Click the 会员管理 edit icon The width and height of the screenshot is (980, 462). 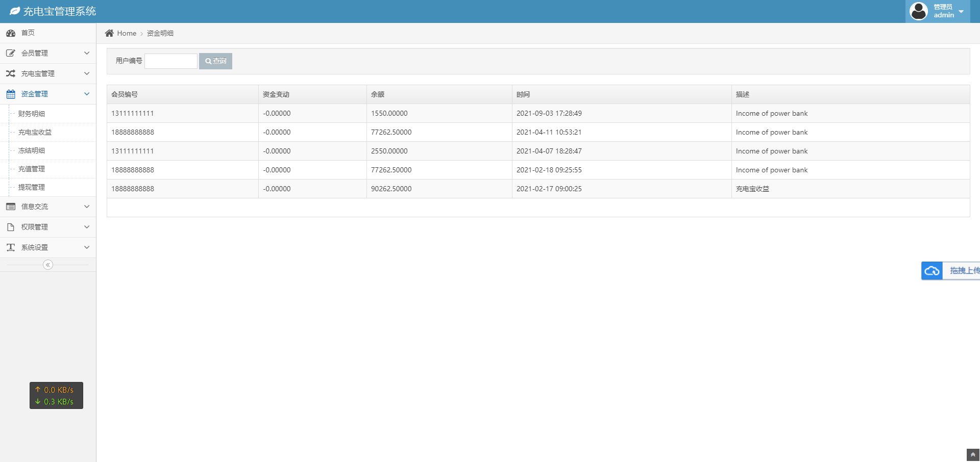(x=11, y=53)
